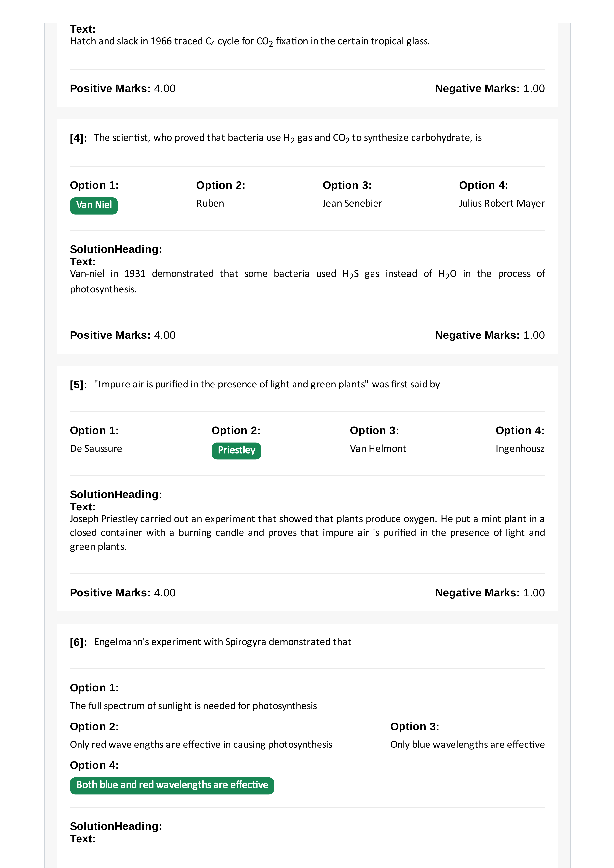Pick the Ingenhousz option
Screen dimensions: 614x868
coord(520,449)
